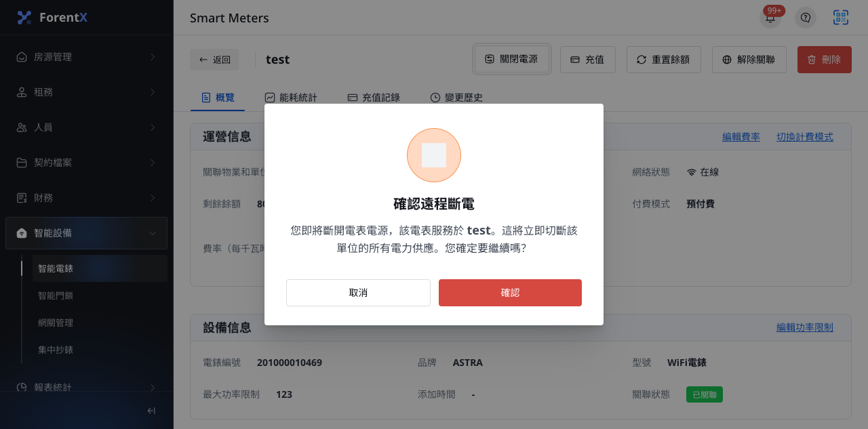The height and width of the screenshot is (429, 868).
Task: Click the 契約檔案 folder icon
Action: tap(22, 163)
